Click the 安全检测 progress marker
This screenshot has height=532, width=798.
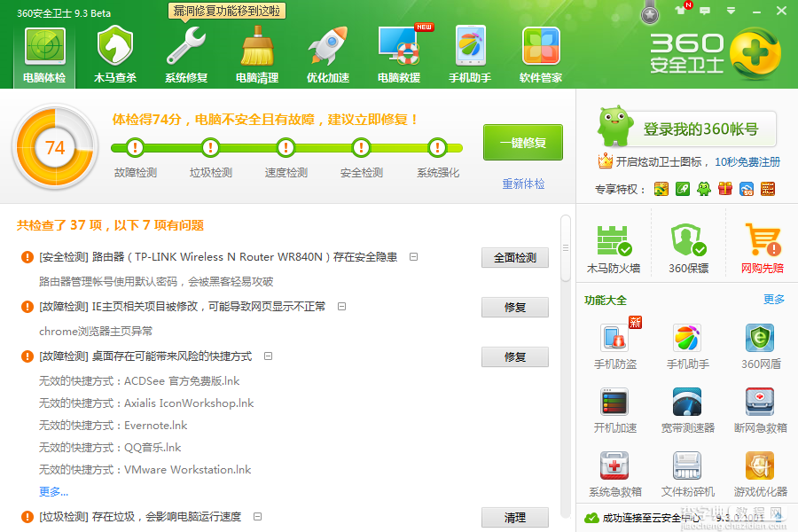[x=362, y=148]
